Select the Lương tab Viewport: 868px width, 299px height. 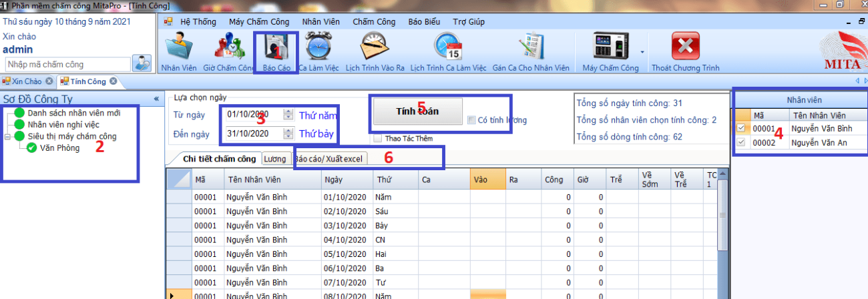pos(275,159)
